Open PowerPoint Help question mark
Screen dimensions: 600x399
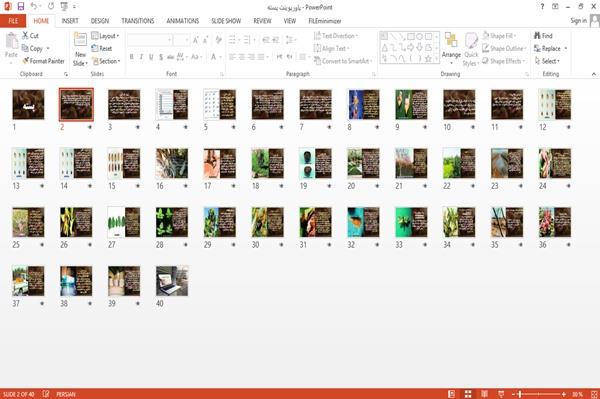[542, 7]
